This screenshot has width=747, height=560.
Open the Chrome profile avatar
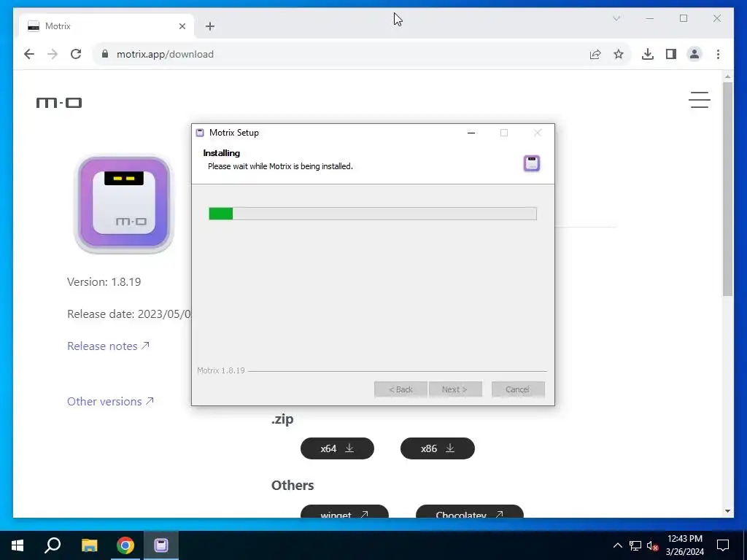694,54
